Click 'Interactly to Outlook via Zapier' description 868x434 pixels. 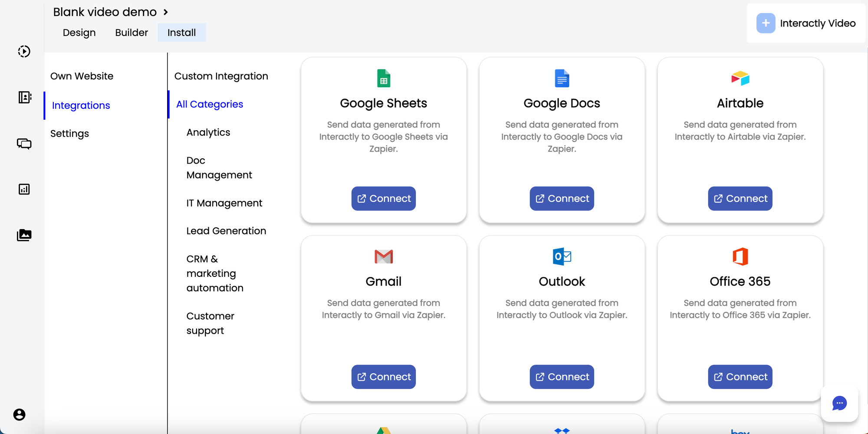562,315
